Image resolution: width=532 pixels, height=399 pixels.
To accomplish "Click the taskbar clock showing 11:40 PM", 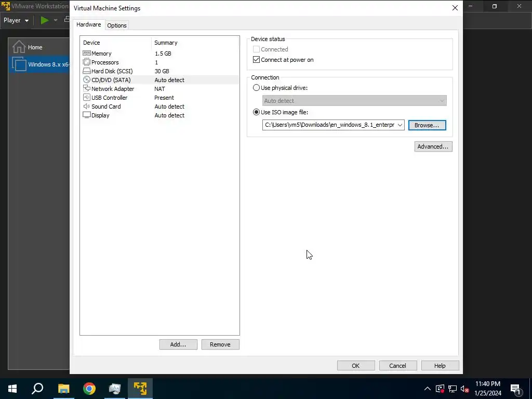I will [487, 389].
